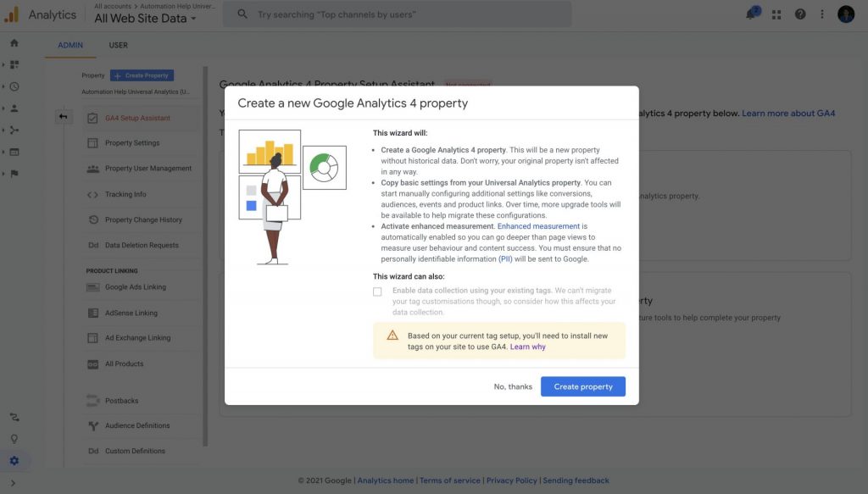Click the Property Change History icon
868x494 pixels.
pos(93,219)
